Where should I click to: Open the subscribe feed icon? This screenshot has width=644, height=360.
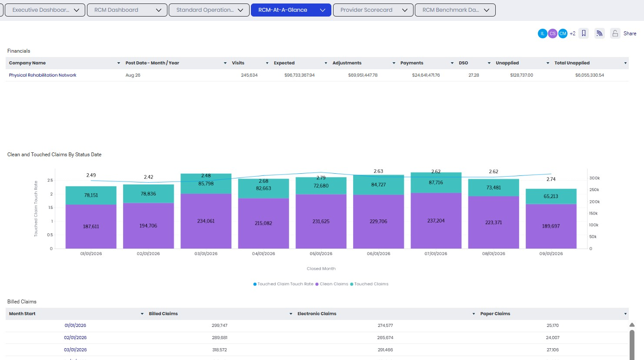tap(600, 33)
